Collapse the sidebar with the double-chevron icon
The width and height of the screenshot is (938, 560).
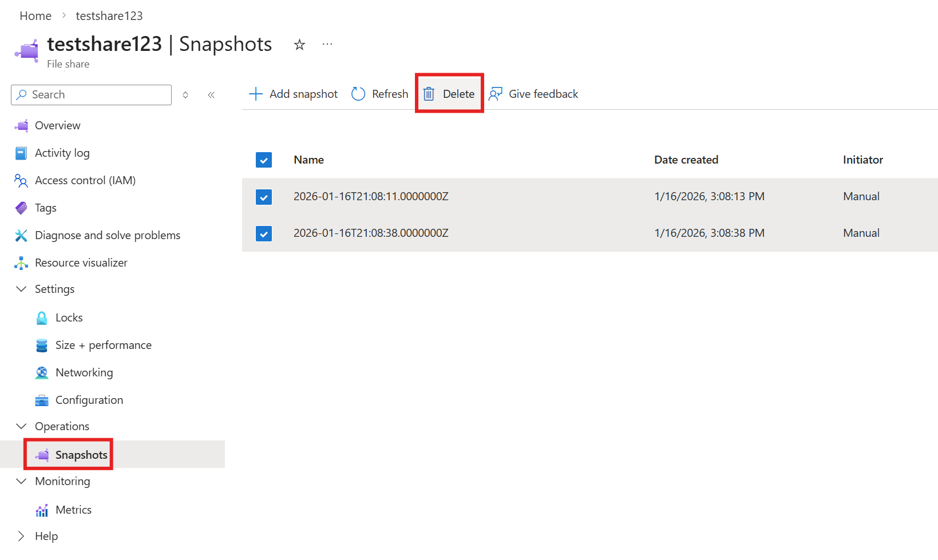(x=211, y=94)
